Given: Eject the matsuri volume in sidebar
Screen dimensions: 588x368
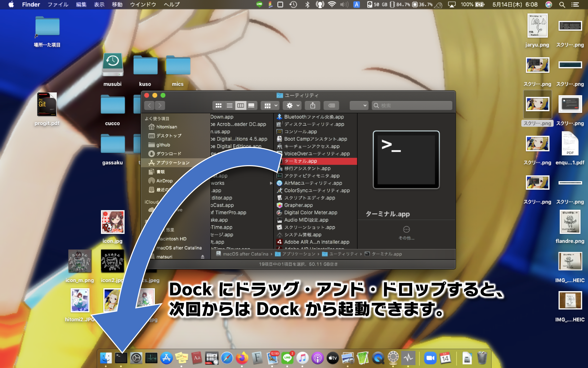Looking at the screenshot, I should (x=203, y=257).
